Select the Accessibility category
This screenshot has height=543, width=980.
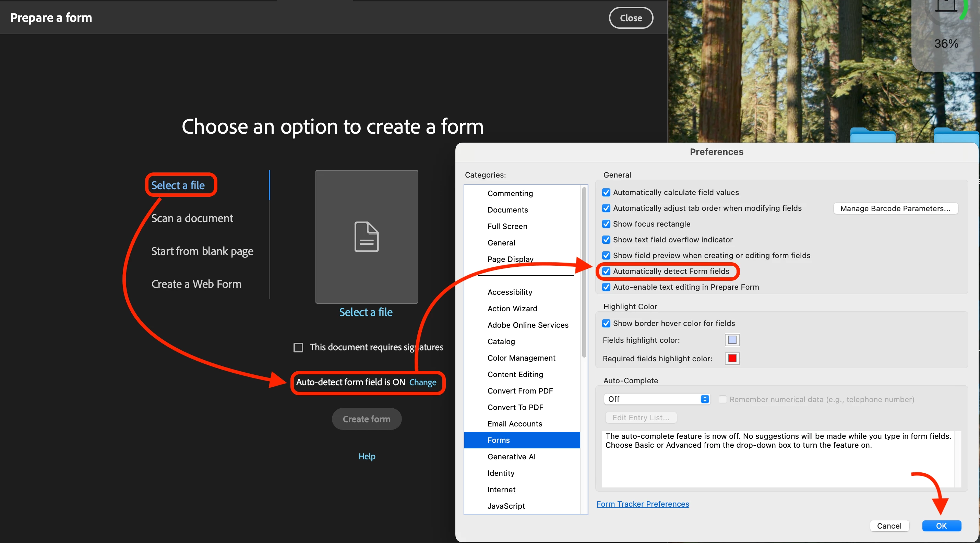[510, 292]
